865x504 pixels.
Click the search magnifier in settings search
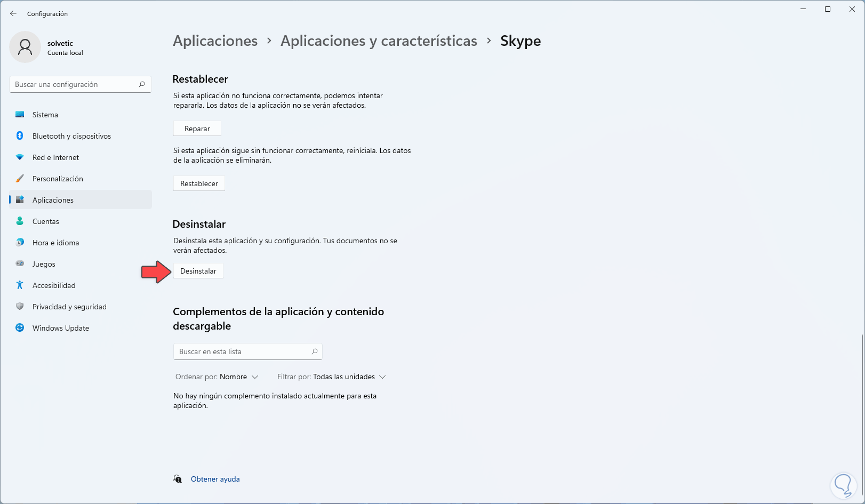(142, 84)
